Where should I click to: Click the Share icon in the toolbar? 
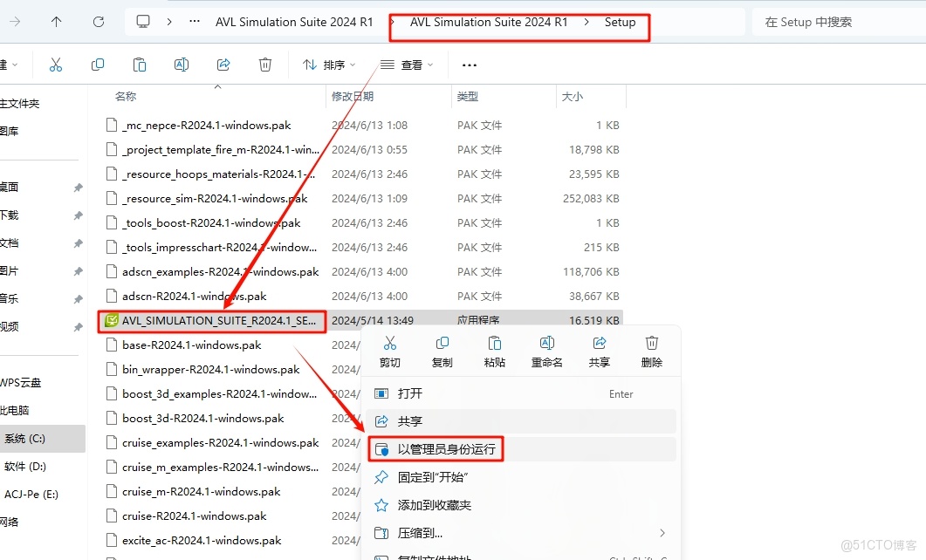pos(223,65)
